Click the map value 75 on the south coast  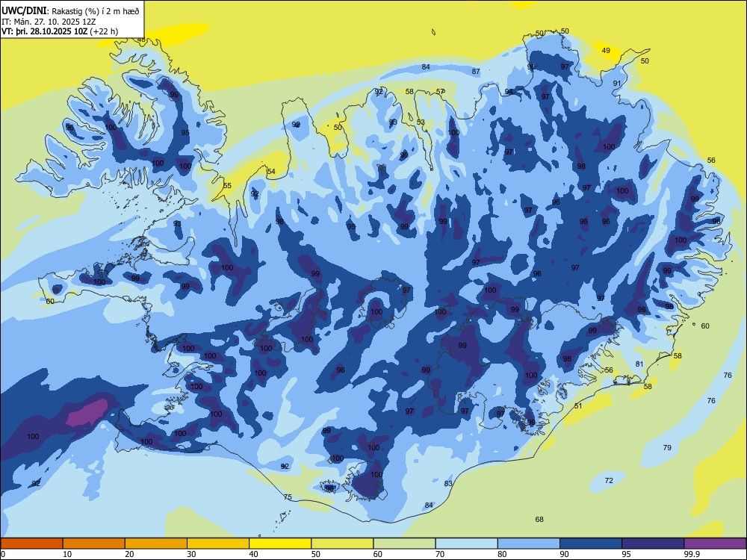[x=288, y=497]
